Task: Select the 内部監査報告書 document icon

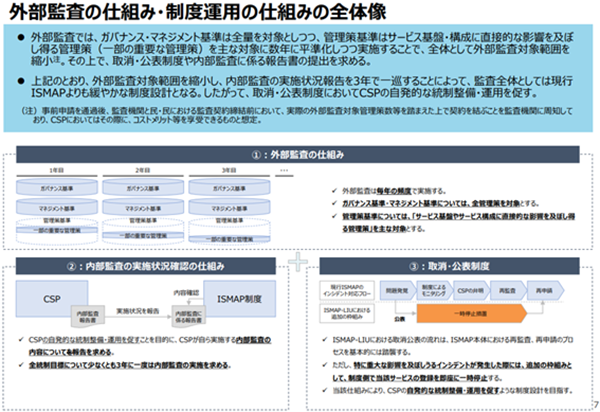Action: click(88, 316)
